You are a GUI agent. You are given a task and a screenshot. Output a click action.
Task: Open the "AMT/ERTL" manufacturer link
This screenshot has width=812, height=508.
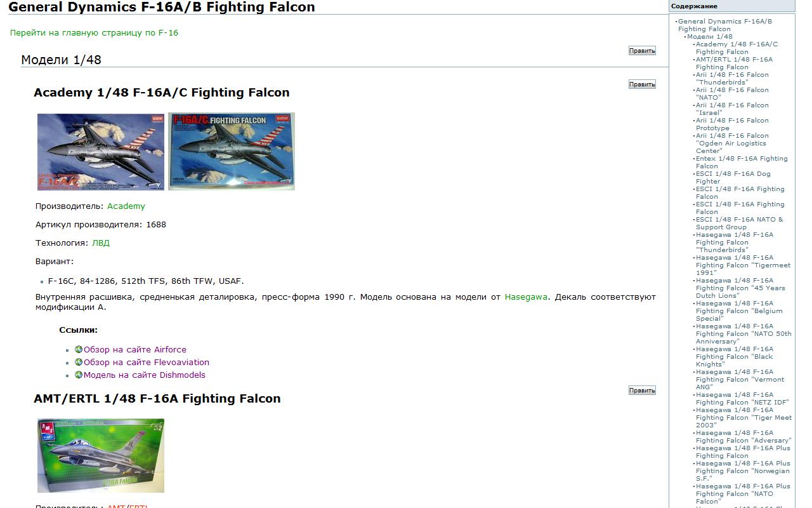tap(129, 506)
